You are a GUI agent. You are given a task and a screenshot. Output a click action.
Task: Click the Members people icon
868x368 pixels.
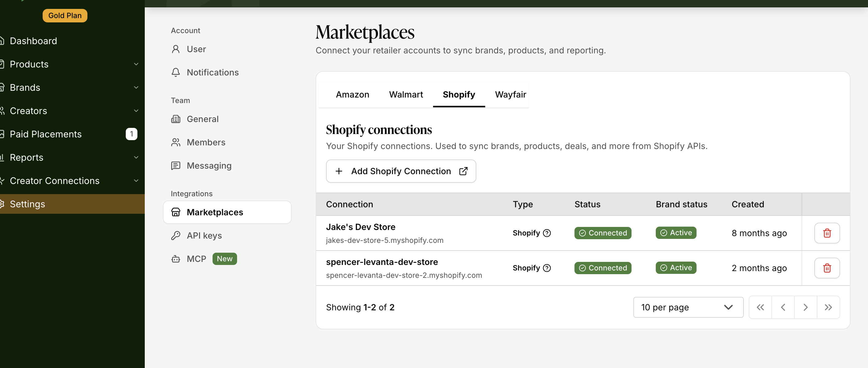(175, 142)
